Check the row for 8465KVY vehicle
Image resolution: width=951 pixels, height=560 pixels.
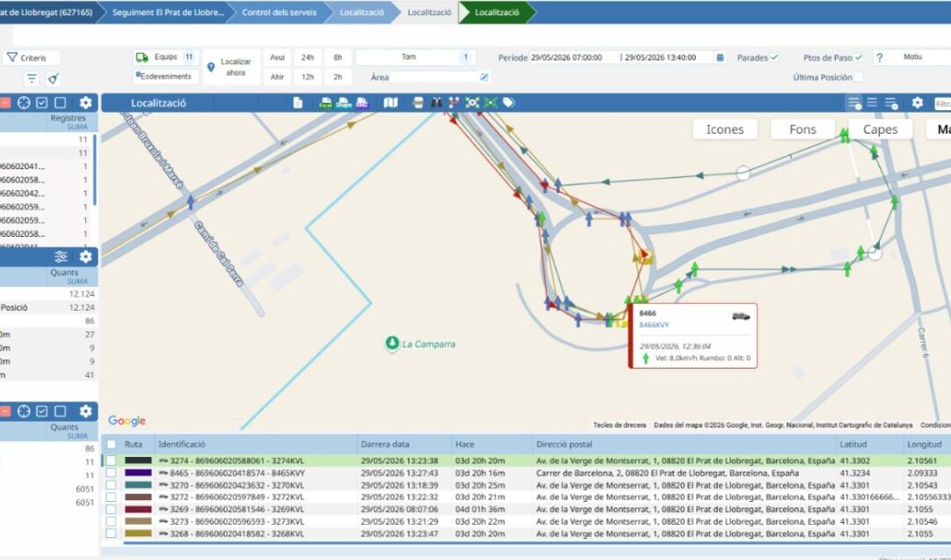point(111,473)
